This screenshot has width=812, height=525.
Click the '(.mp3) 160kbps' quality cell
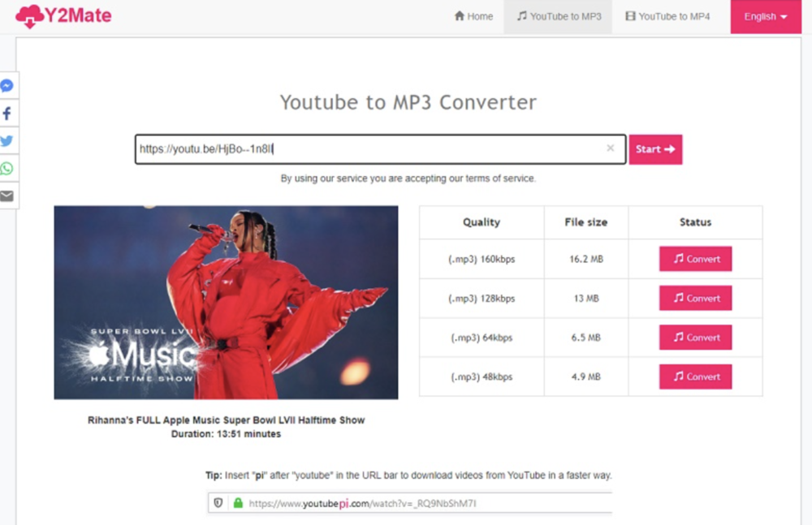481,259
